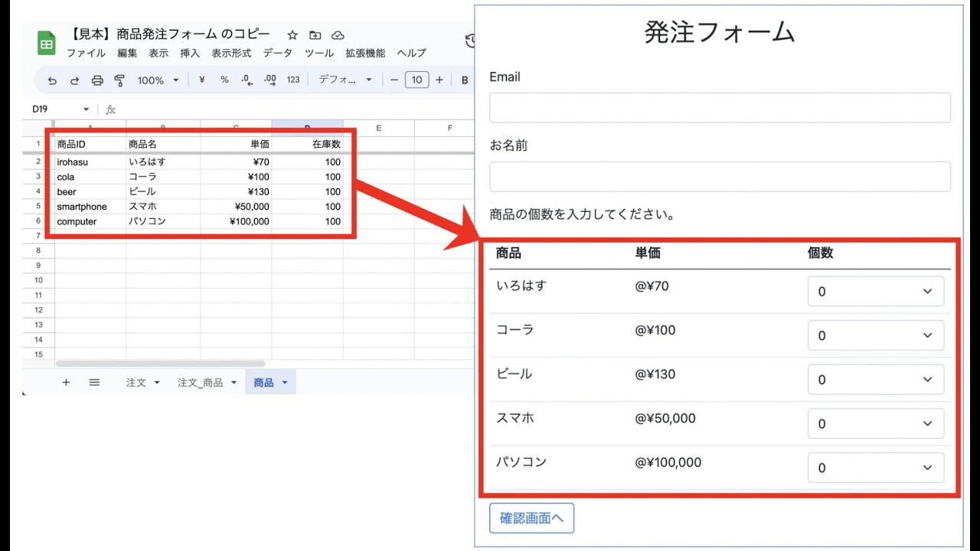980x551 pixels.
Task: Print the spreadsheet
Action: coord(97,80)
